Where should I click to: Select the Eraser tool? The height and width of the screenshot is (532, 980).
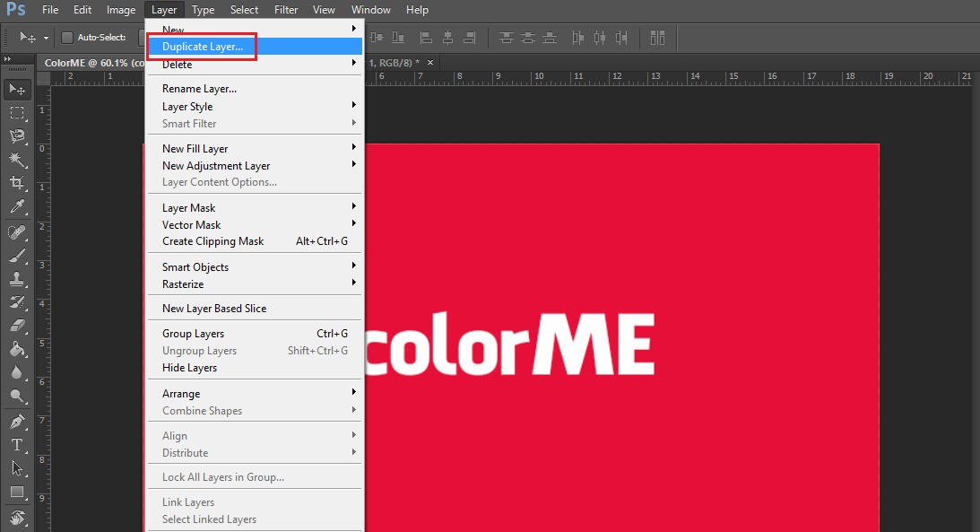[x=16, y=323]
